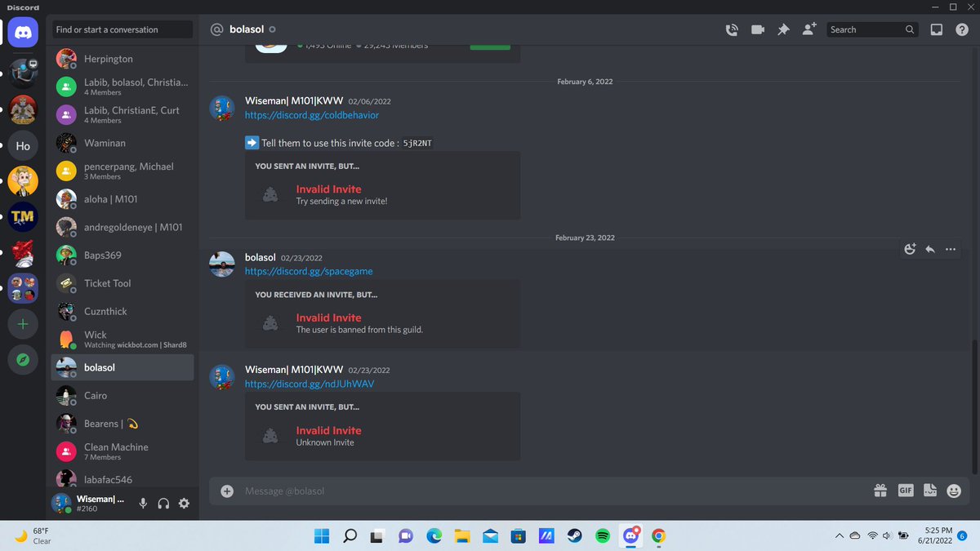Viewport: 980px width, 551px height.
Task: Click bolasol avatar in message
Action: coord(222,264)
